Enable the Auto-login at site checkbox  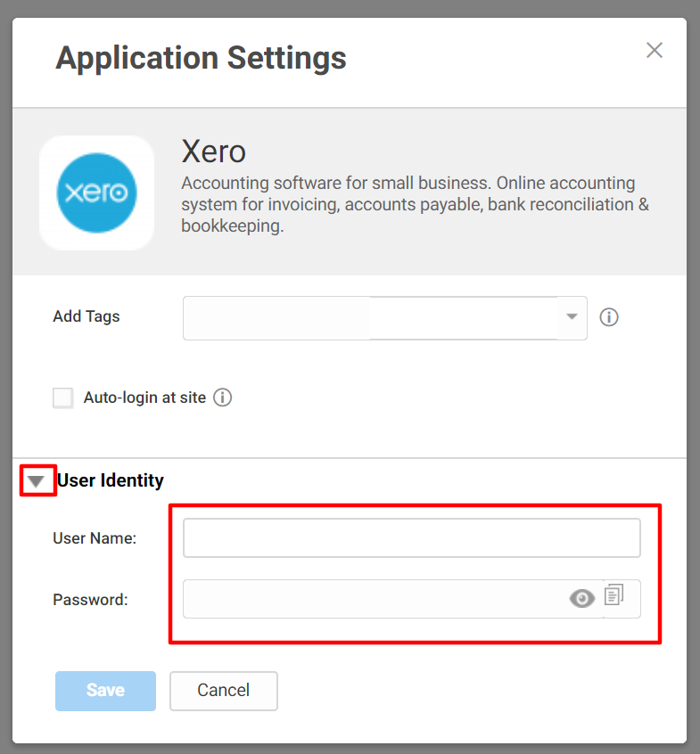click(x=63, y=398)
